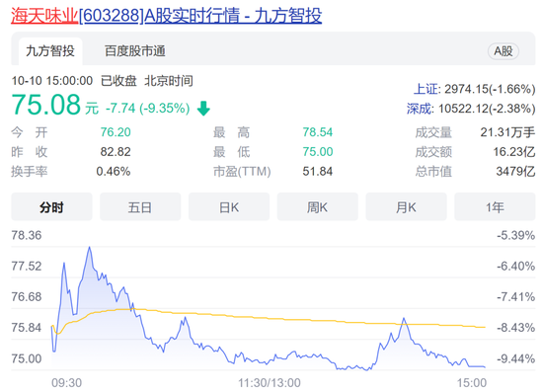Switch to the 百度股市通 tab
The image size is (543, 392).
tap(135, 51)
